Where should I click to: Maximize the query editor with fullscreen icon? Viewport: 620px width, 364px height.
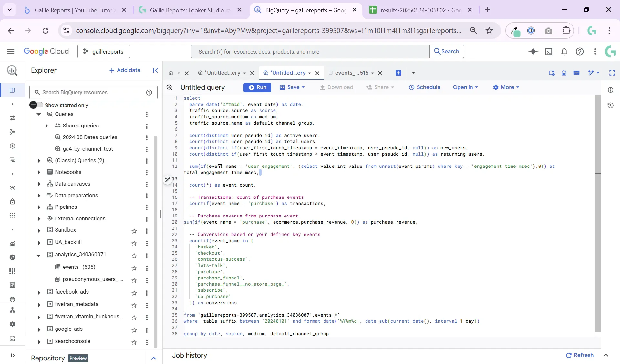pyautogui.click(x=613, y=73)
